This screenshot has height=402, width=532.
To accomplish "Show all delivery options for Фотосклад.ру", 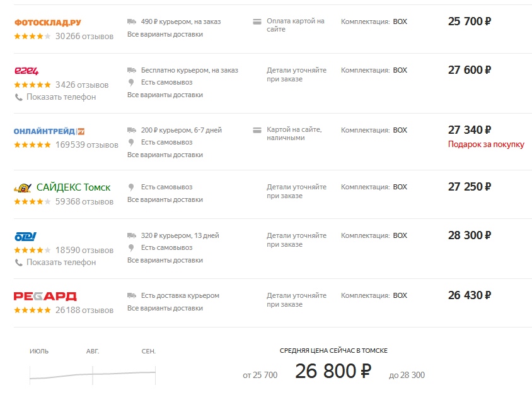I will [x=165, y=34].
